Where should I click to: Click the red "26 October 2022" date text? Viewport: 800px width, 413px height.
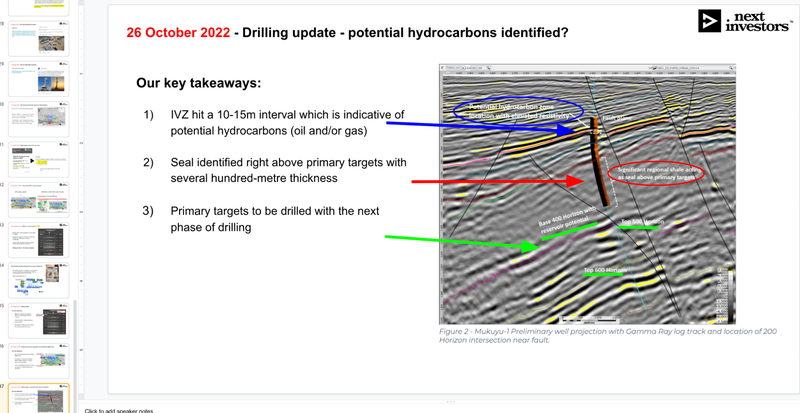click(x=178, y=33)
